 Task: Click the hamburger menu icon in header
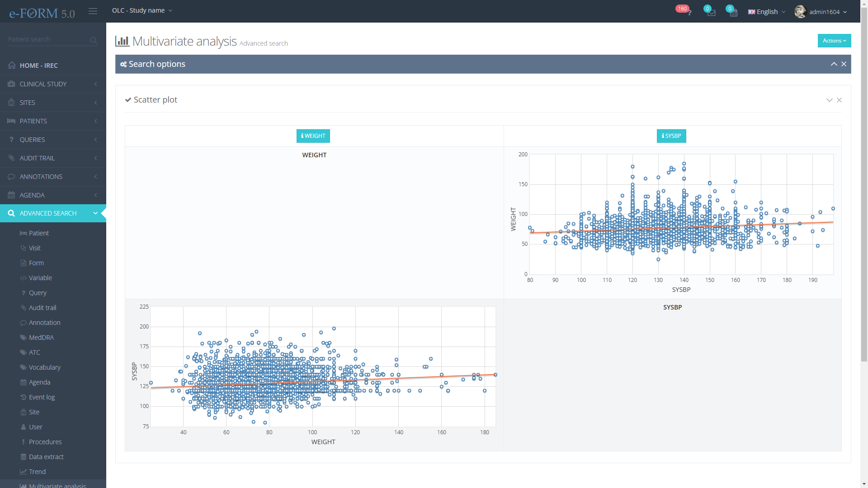tap(93, 11)
